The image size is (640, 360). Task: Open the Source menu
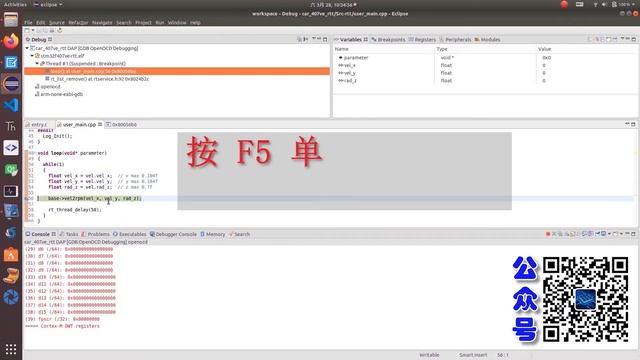pos(57,22)
